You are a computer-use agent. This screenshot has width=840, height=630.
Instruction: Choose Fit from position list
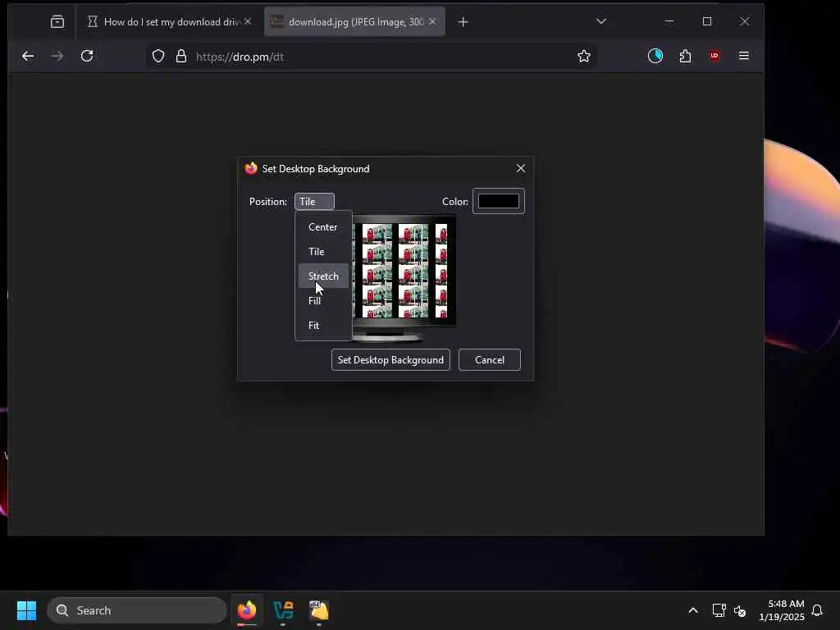(x=323, y=325)
